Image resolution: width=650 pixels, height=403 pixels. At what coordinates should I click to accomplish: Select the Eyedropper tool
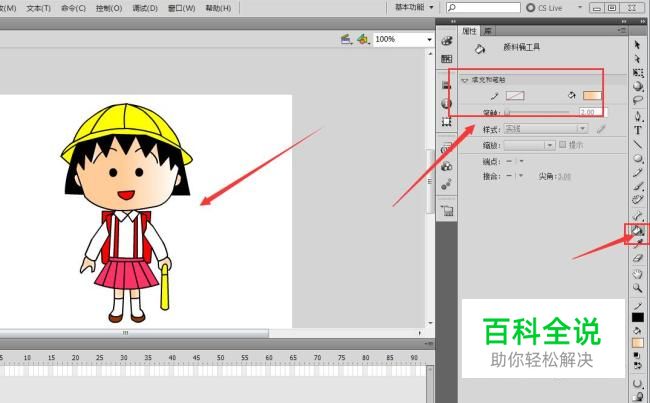coord(638,244)
